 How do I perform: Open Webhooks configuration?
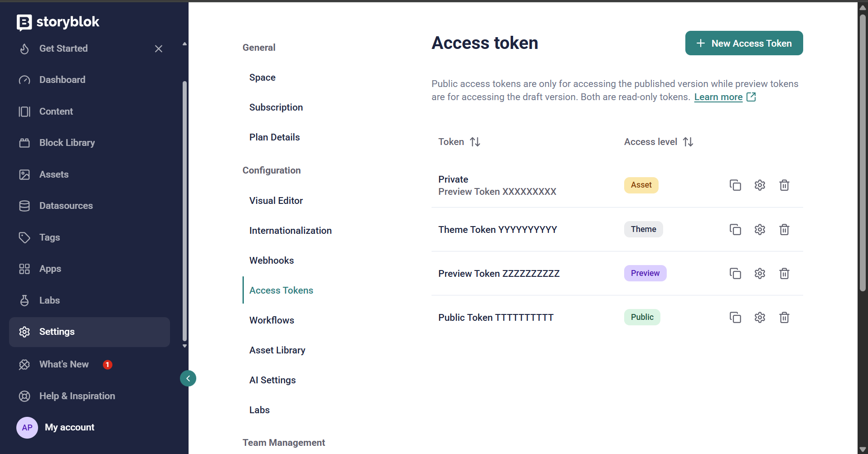click(x=272, y=261)
